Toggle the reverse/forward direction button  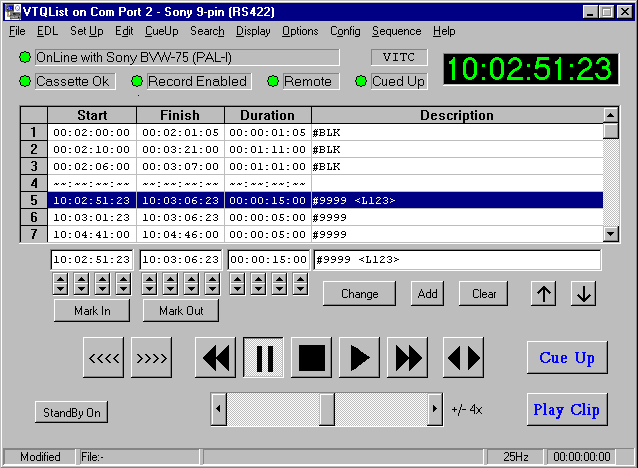pyautogui.click(x=463, y=357)
